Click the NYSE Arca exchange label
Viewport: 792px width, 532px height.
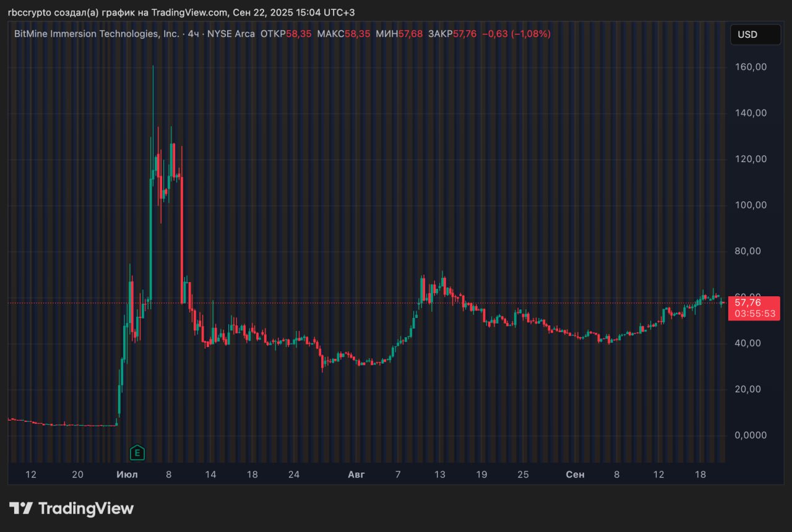(x=231, y=34)
